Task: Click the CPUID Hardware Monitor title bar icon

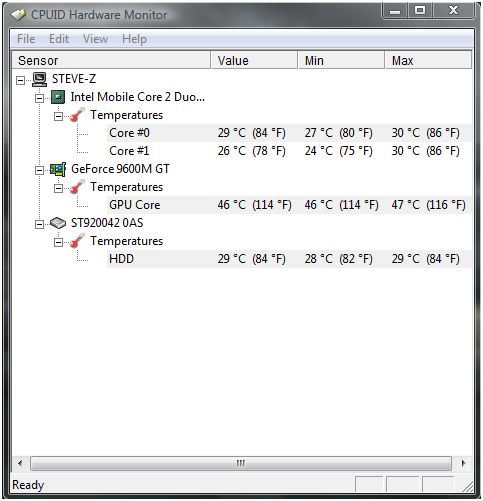Action: pos(18,15)
